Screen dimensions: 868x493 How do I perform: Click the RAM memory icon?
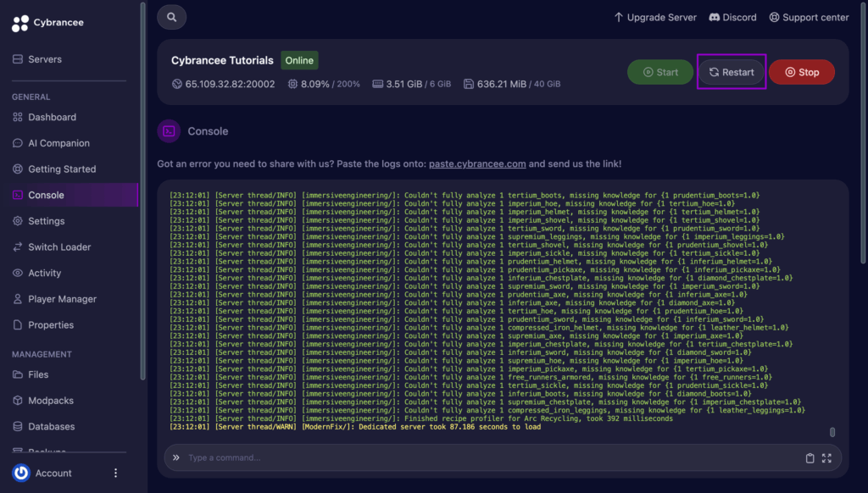coord(377,84)
